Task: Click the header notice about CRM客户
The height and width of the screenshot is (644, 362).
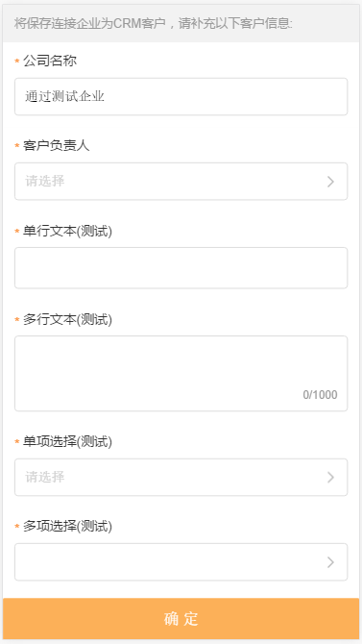Action: (x=154, y=23)
